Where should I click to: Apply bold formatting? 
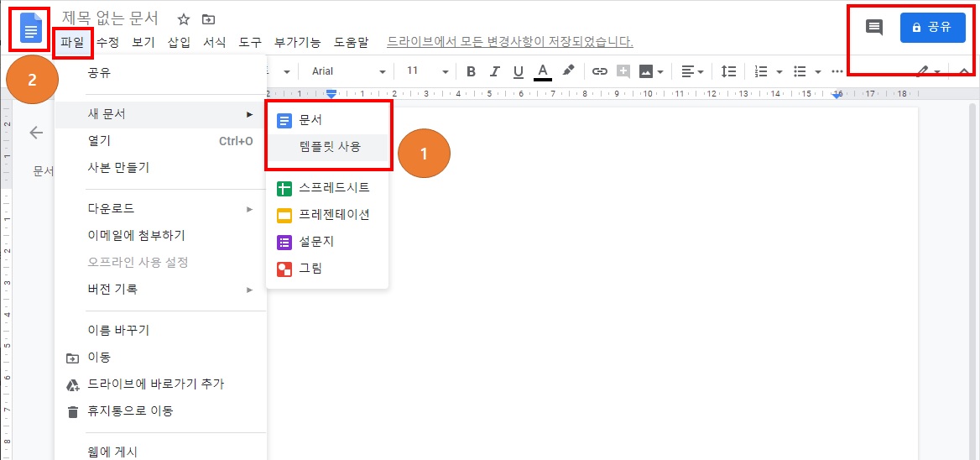pyautogui.click(x=472, y=72)
